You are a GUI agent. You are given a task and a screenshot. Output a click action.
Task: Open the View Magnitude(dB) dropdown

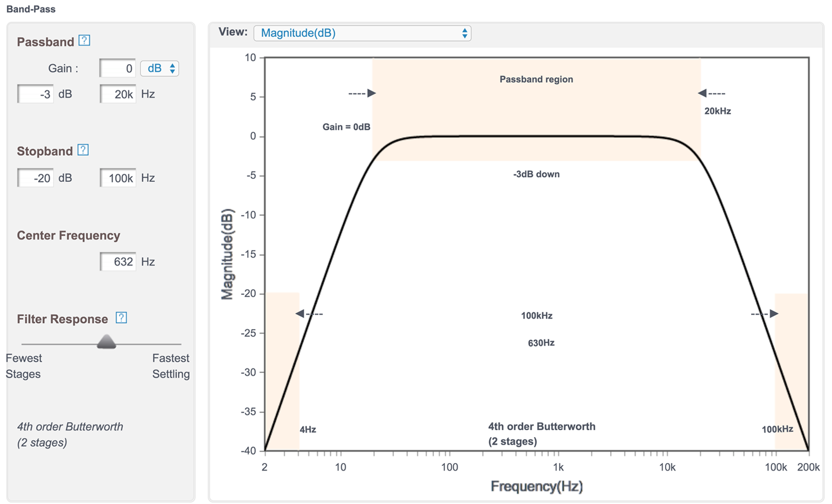click(362, 33)
